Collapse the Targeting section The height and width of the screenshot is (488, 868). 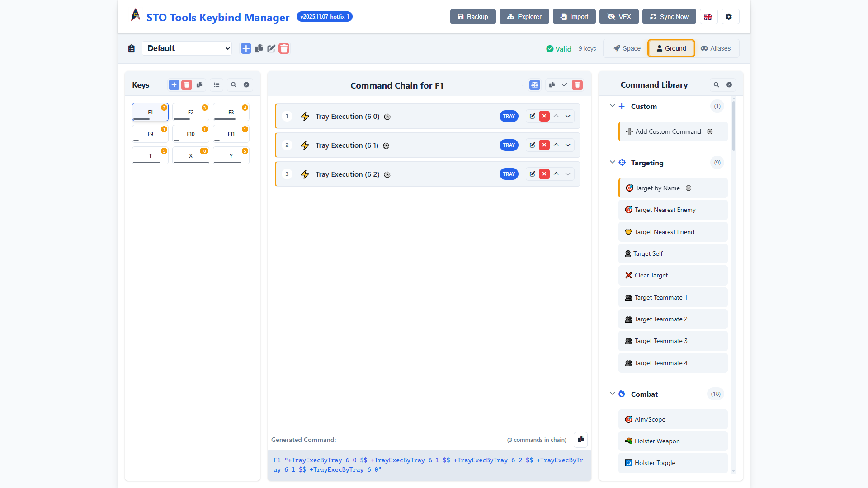tap(613, 162)
